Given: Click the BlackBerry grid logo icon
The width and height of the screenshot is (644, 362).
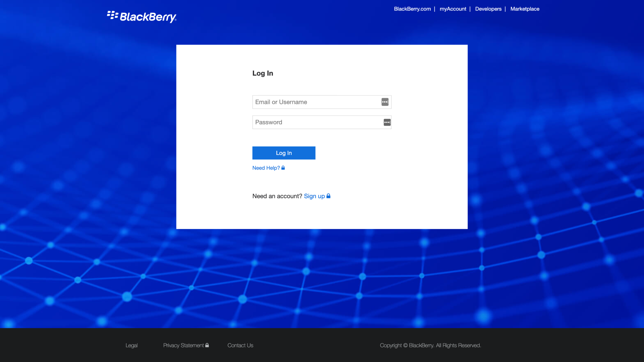Looking at the screenshot, I should coord(112,15).
